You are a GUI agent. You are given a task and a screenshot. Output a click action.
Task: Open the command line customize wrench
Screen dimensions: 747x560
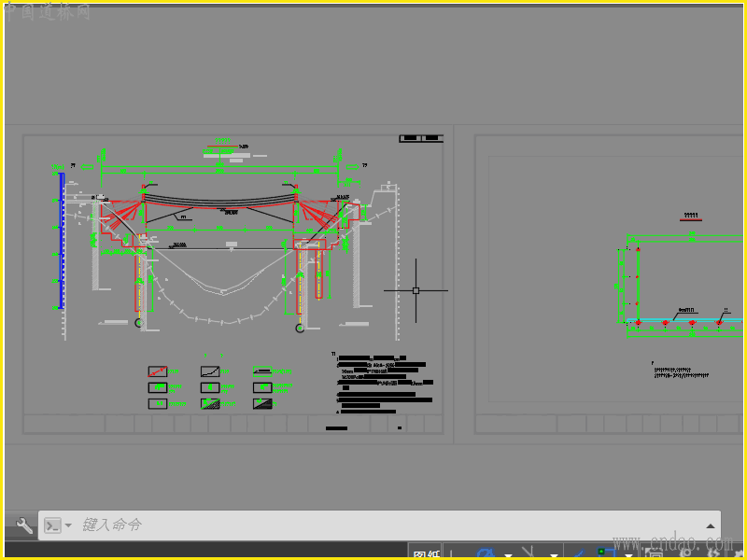tap(24, 525)
